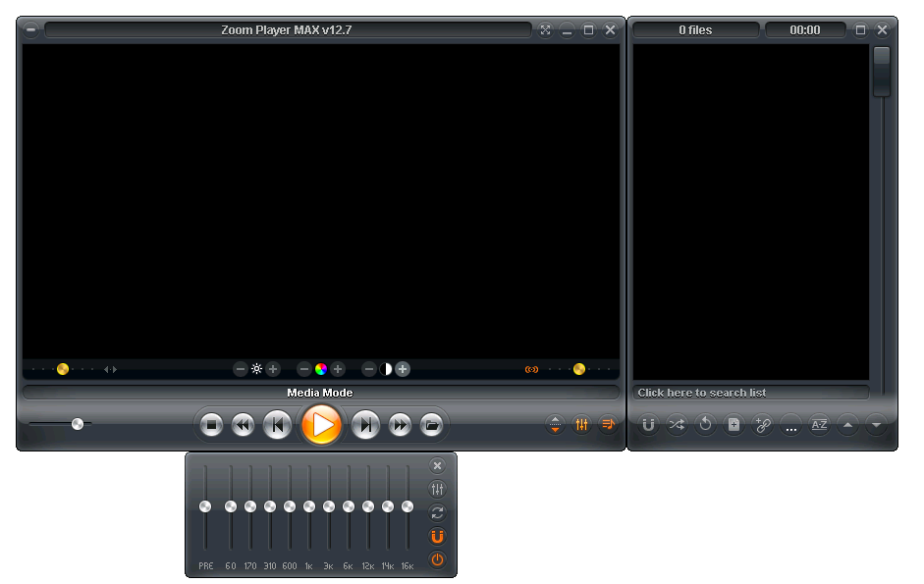Image resolution: width=924 pixels, height=584 pixels.
Task: Click the 60 Hz band slider knob
Action: tap(231, 506)
